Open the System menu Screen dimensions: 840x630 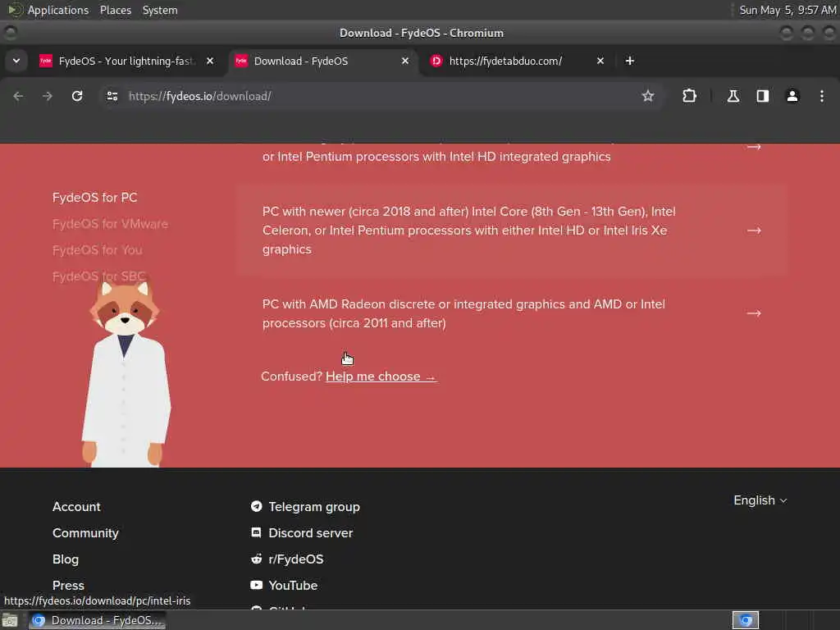click(x=160, y=10)
